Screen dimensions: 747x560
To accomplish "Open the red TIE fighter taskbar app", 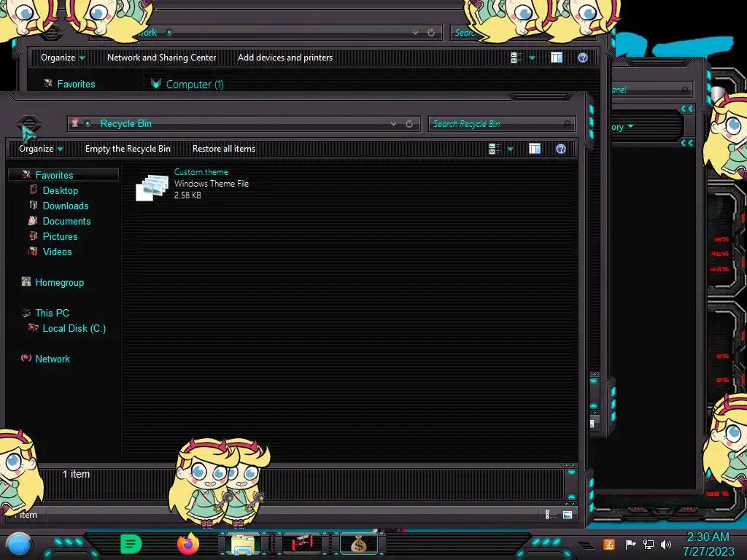I will 301,542.
